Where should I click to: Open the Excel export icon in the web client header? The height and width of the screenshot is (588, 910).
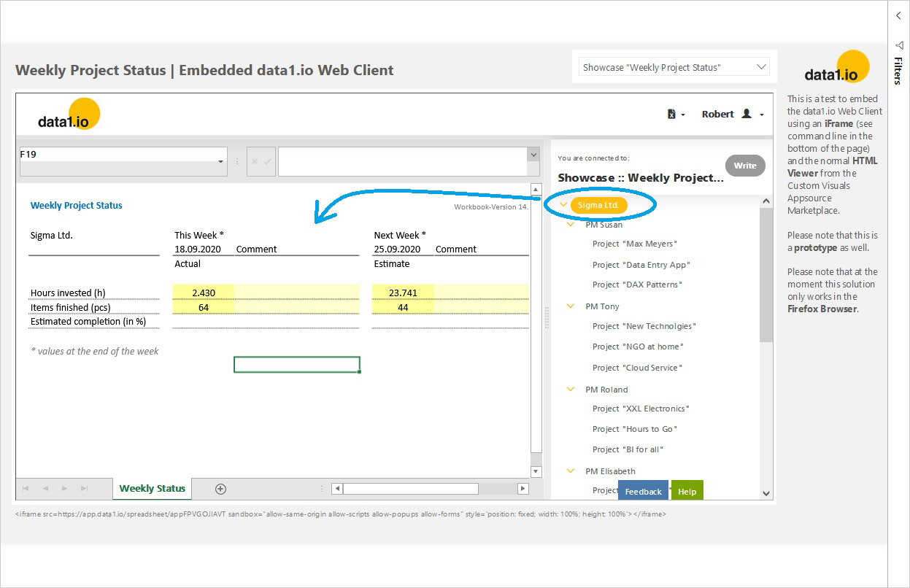[x=673, y=114]
